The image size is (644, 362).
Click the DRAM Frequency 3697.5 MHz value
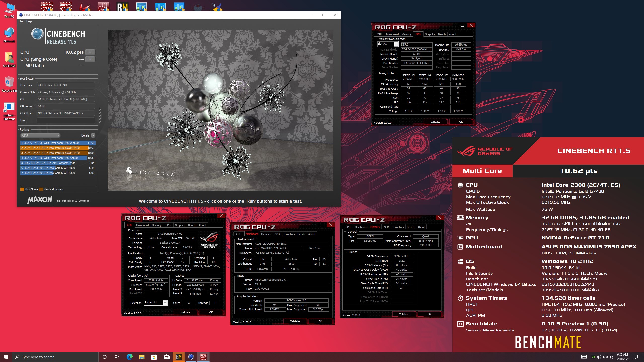tap(402, 256)
